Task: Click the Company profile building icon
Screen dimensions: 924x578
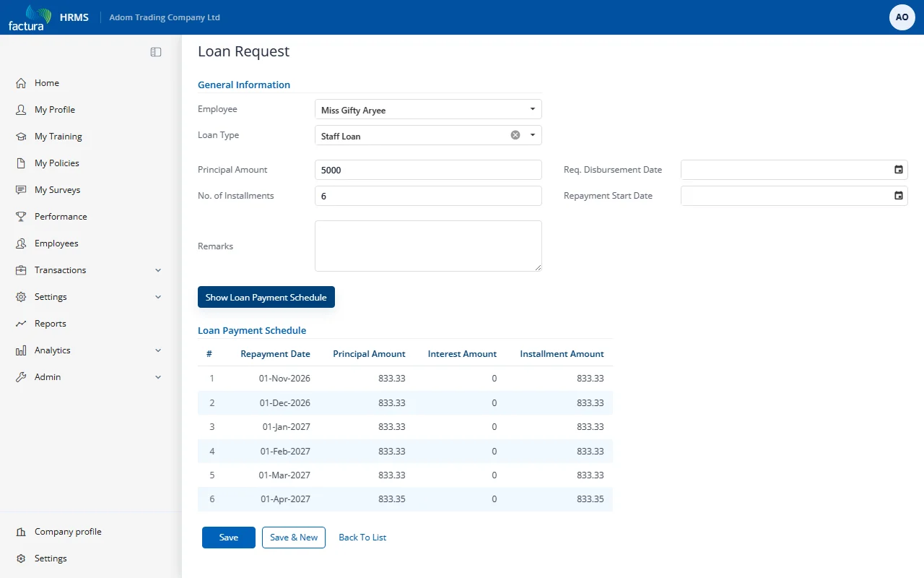Action: 21,532
